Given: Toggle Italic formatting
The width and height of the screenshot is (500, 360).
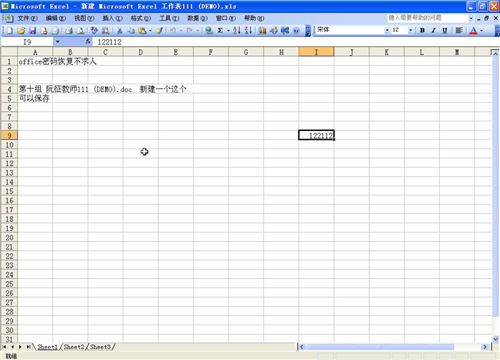Looking at the screenshot, I should click(x=433, y=31).
